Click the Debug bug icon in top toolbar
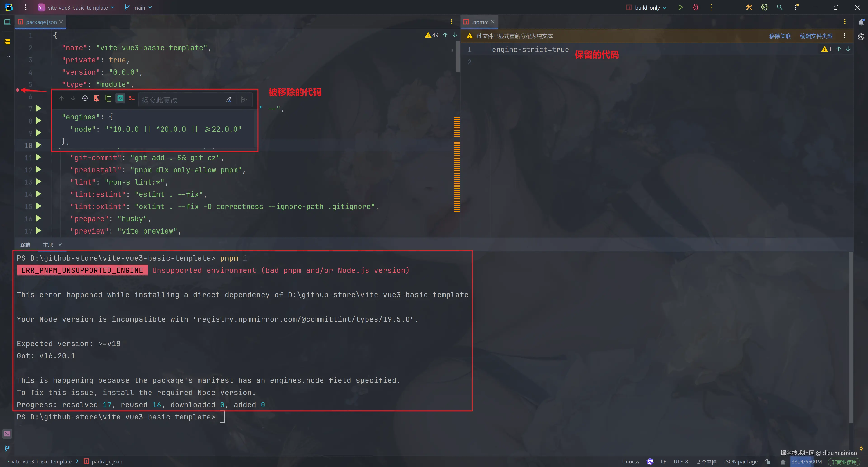Screen dimensions: 868x467 tap(696, 7)
